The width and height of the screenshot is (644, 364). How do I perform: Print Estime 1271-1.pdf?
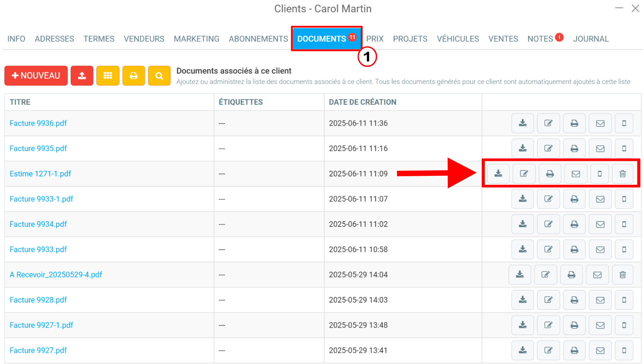click(x=550, y=173)
